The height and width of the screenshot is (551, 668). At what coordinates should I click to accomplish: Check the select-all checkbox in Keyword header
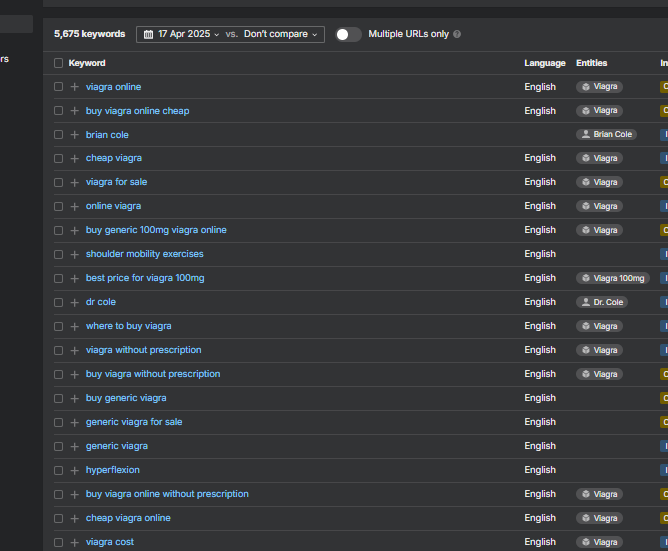(x=58, y=63)
